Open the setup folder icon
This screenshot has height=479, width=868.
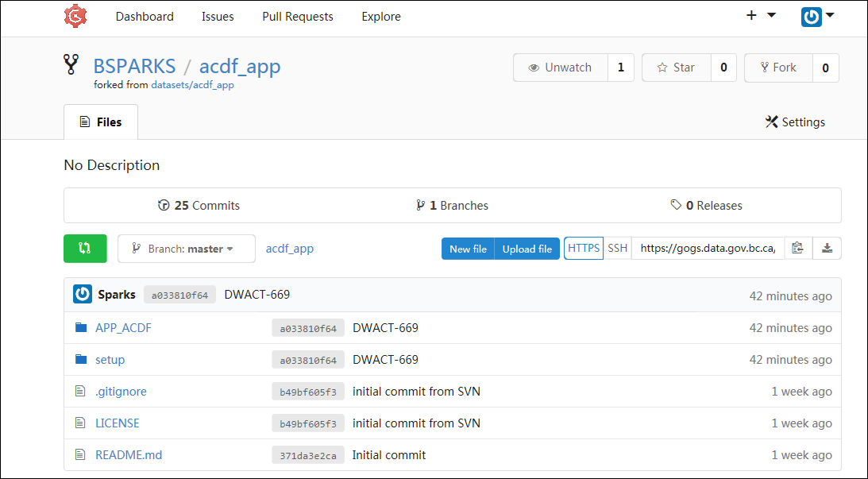[81, 359]
